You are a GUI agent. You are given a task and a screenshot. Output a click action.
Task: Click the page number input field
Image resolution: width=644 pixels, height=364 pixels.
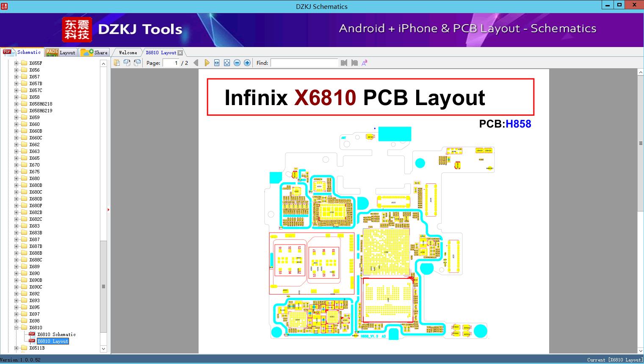tap(171, 63)
